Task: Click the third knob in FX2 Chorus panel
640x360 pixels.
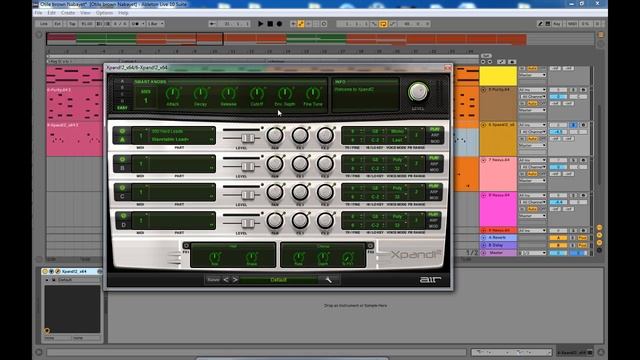Action: 348,257
